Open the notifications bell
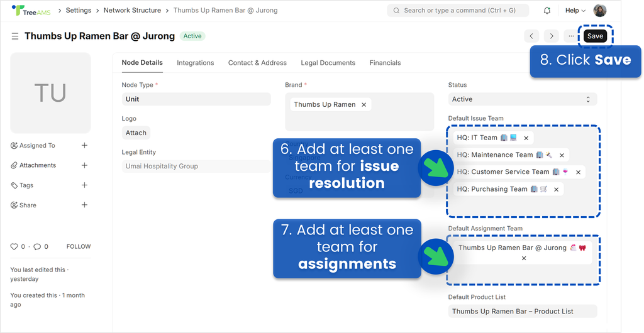The height and width of the screenshot is (333, 644). tap(547, 11)
